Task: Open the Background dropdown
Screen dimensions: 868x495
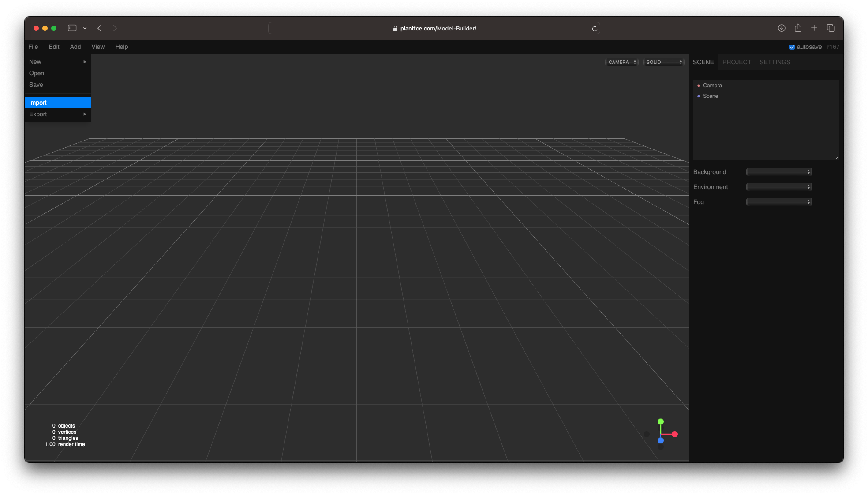Action: pyautogui.click(x=778, y=172)
